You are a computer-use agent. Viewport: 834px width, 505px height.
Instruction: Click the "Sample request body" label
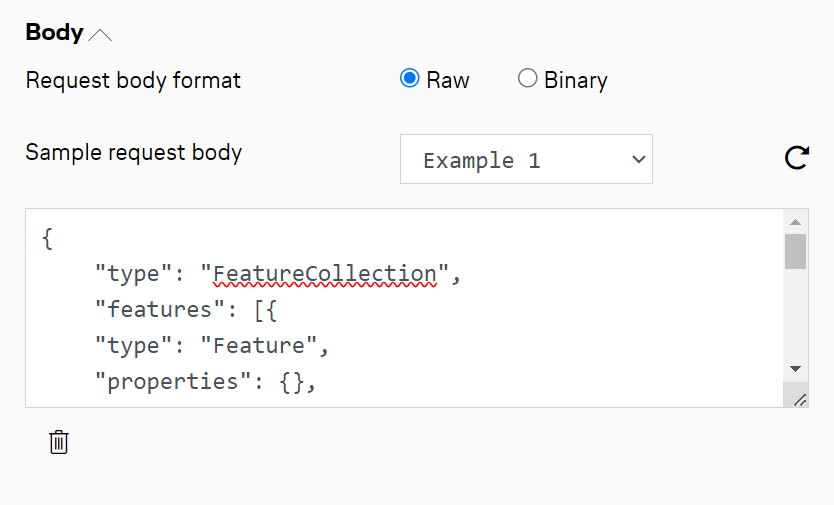[x=133, y=153]
